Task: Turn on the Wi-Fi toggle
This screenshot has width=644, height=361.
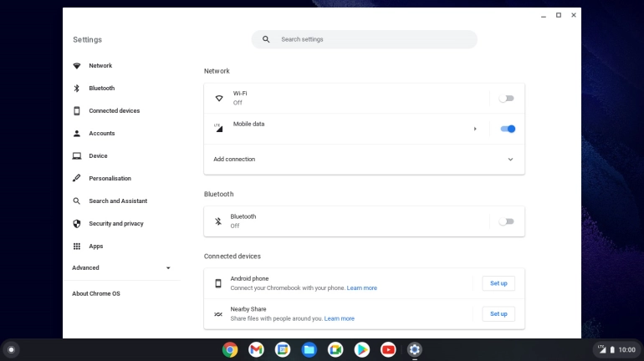Action: (x=506, y=99)
